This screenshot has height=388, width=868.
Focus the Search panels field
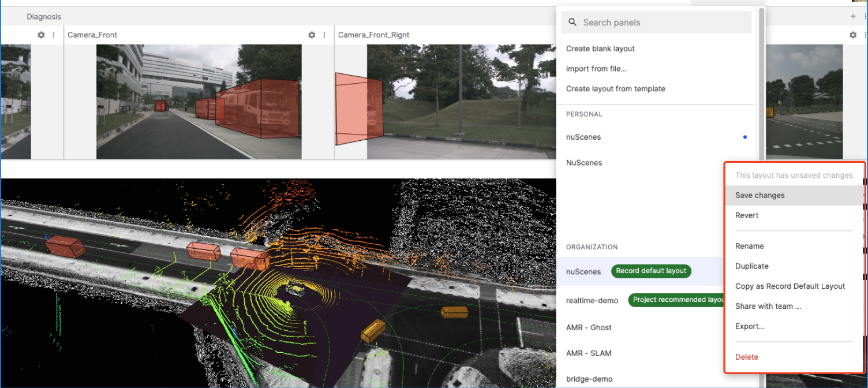click(x=656, y=23)
